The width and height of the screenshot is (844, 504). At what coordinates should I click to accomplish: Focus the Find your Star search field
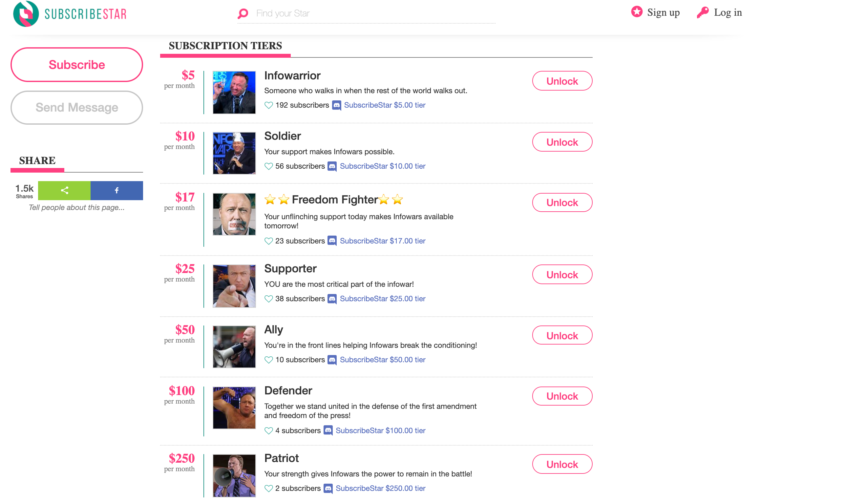pyautogui.click(x=374, y=13)
